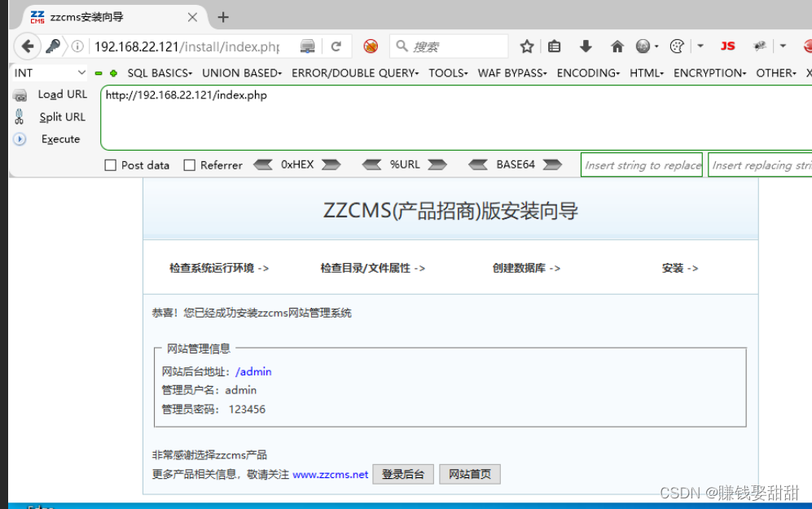Click the globe extension icon

click(x=643, y=46)
